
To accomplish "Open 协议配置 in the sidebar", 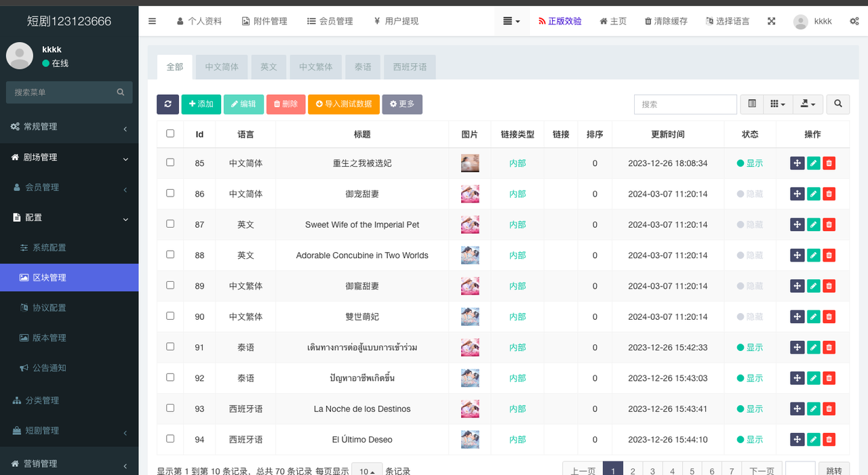I will point(69,308).
